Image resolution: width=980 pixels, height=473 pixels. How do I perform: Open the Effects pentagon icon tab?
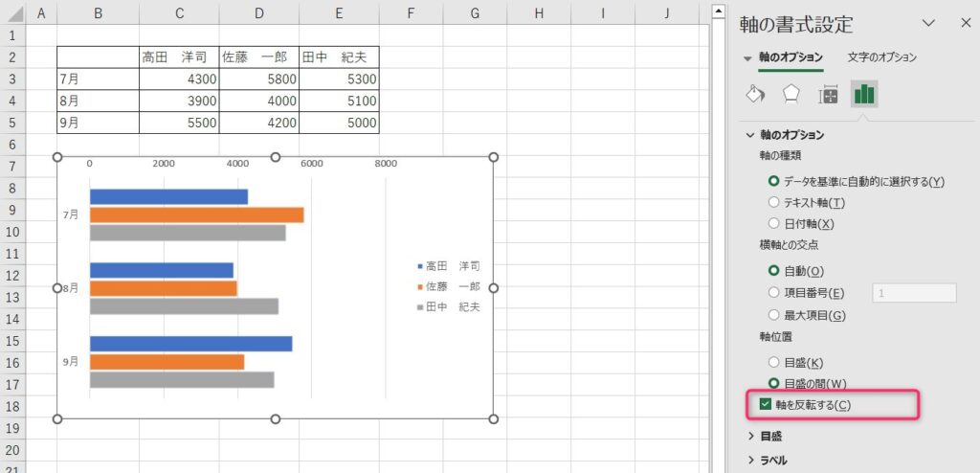[x=791, y=94]
